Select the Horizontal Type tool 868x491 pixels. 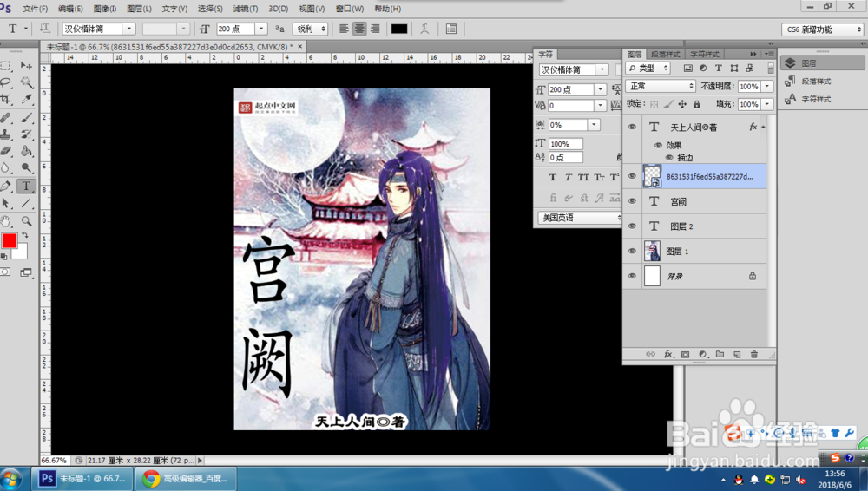coord(26,186)
